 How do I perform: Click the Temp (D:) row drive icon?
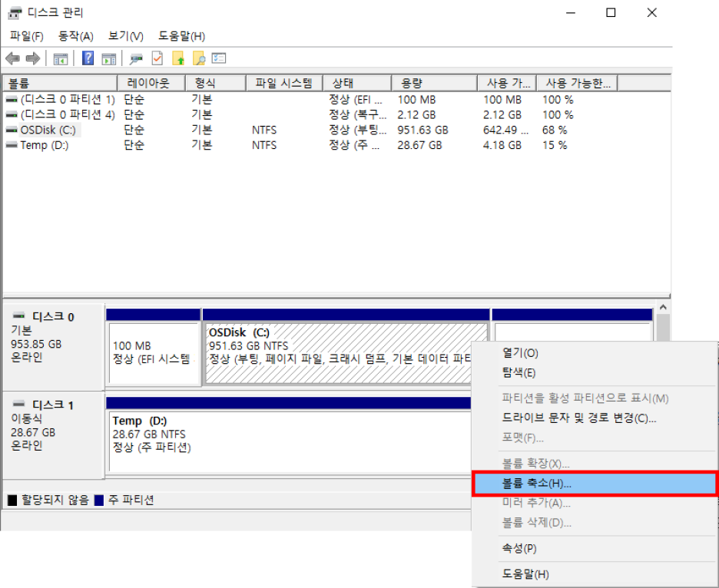point(12,145)
